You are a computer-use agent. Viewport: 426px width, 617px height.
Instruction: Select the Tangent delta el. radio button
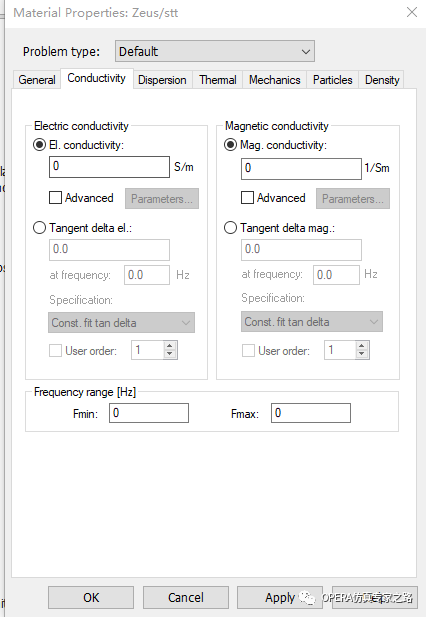click(39, 228)
